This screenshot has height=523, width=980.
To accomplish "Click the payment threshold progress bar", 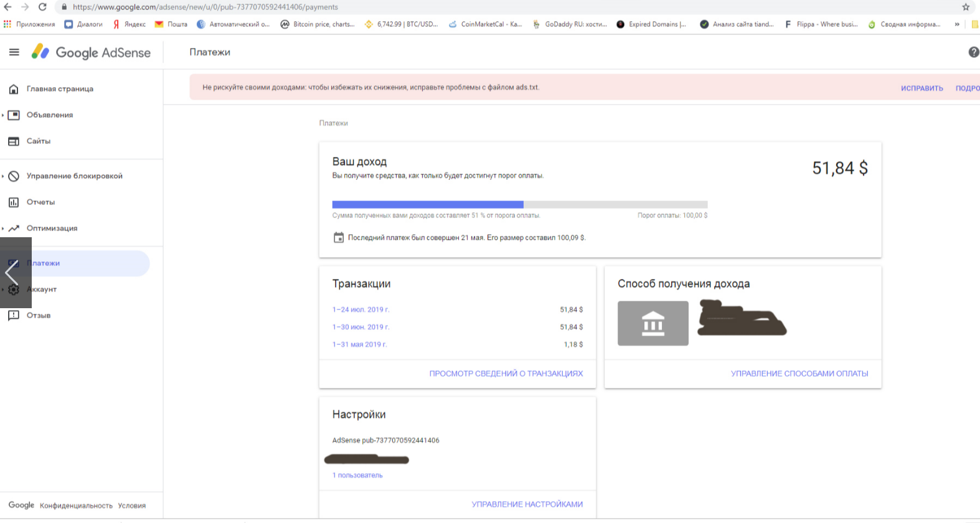I will pos(520,204).
